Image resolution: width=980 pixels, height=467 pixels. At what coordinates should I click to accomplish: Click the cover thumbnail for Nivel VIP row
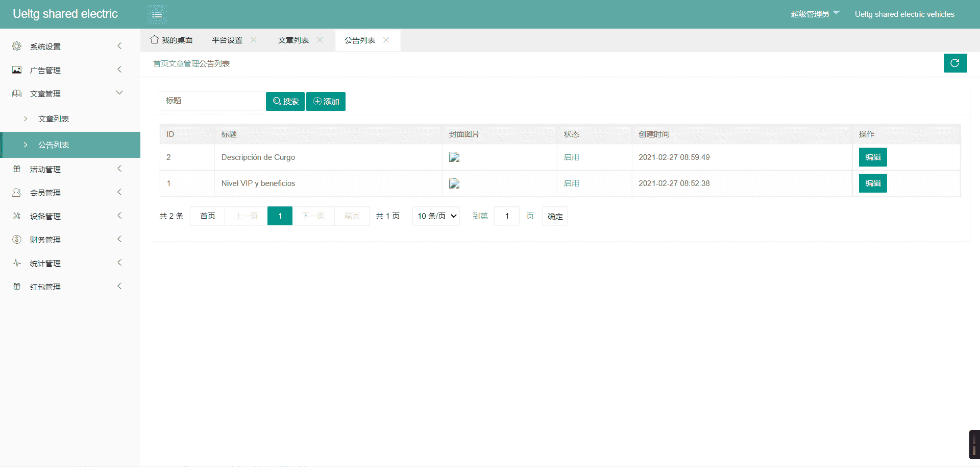(x=454, y=183)
